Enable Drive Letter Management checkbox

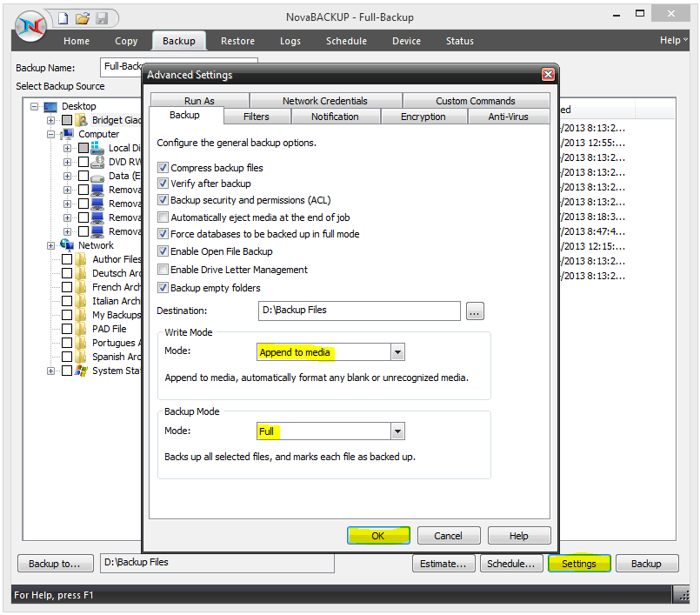(163, 270)
